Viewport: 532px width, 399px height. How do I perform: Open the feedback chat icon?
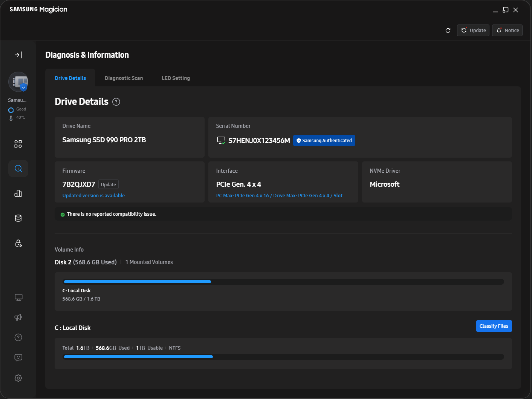point(18,358)
